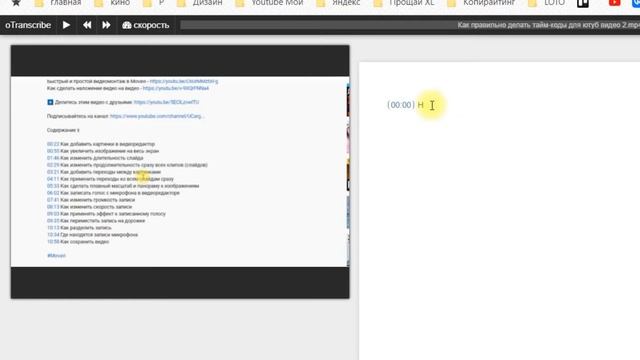Place cursor in the transcript text editor
This screenshot has height=360, width=640.
point(500,211)
